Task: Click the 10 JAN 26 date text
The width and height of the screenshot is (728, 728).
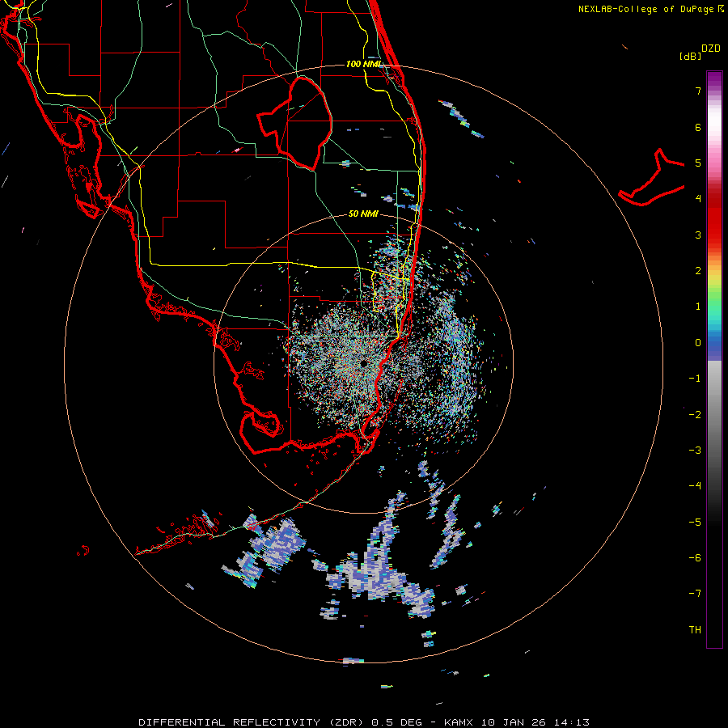Action: (x=514, y=722)
